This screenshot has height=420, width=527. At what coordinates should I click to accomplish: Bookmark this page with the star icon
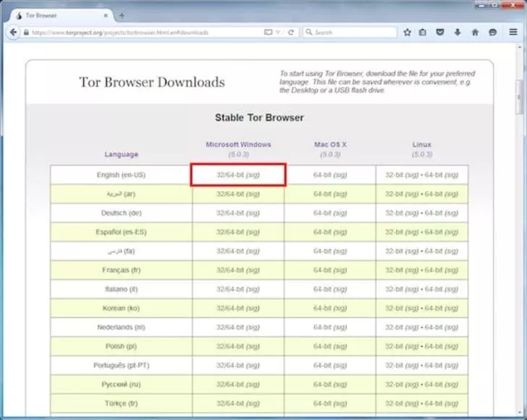[x=407, y=33]
